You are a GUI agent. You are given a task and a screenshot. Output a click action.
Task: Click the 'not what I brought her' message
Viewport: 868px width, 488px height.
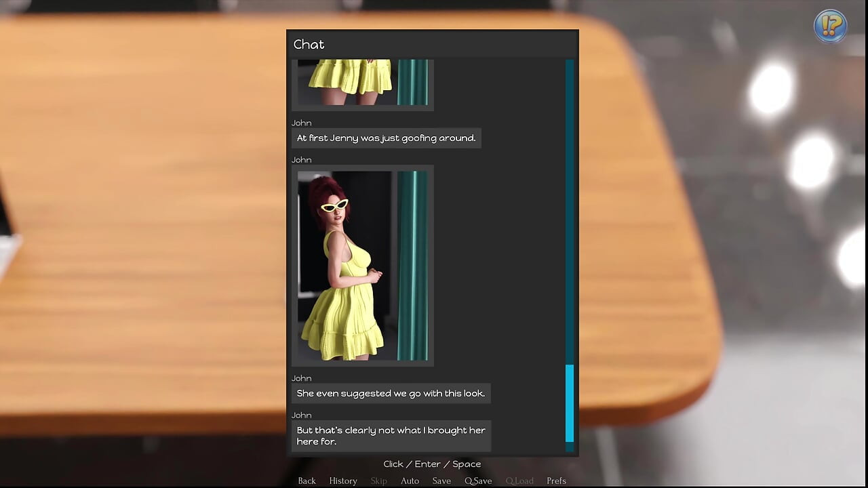(391, 436)
